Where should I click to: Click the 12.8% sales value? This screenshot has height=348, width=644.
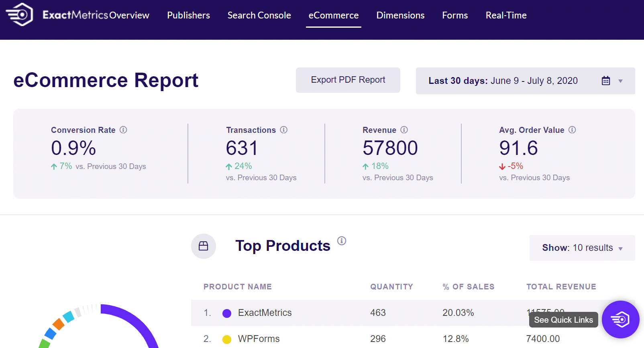456,339
